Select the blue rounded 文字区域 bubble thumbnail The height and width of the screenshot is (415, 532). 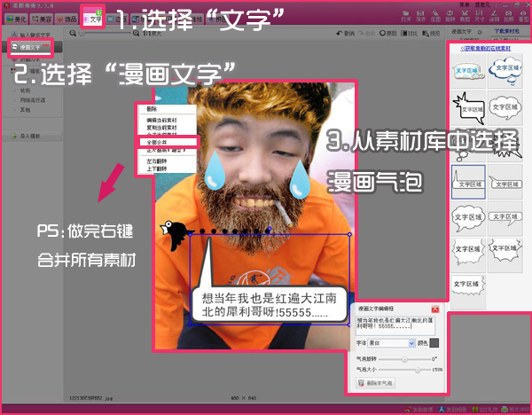(x=466, y=69)
